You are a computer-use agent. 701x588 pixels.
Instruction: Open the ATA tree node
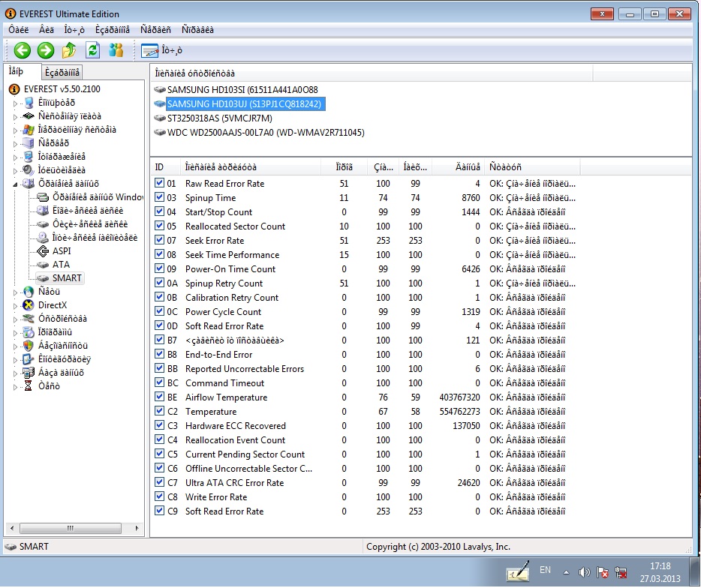[61, 265]
